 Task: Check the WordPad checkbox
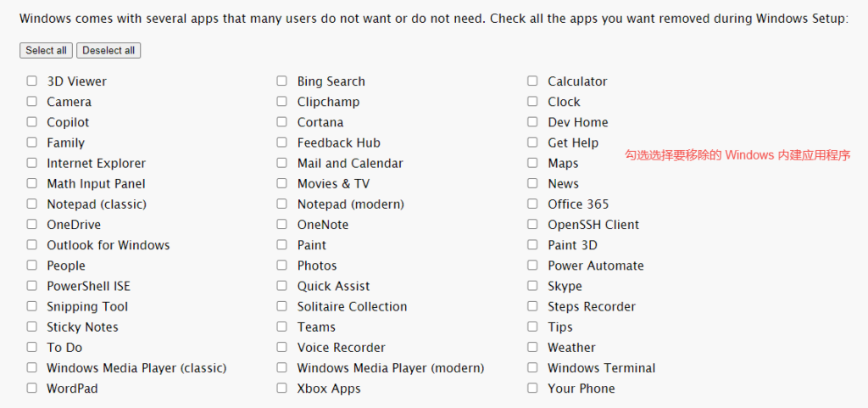click(x=31, y=388)
